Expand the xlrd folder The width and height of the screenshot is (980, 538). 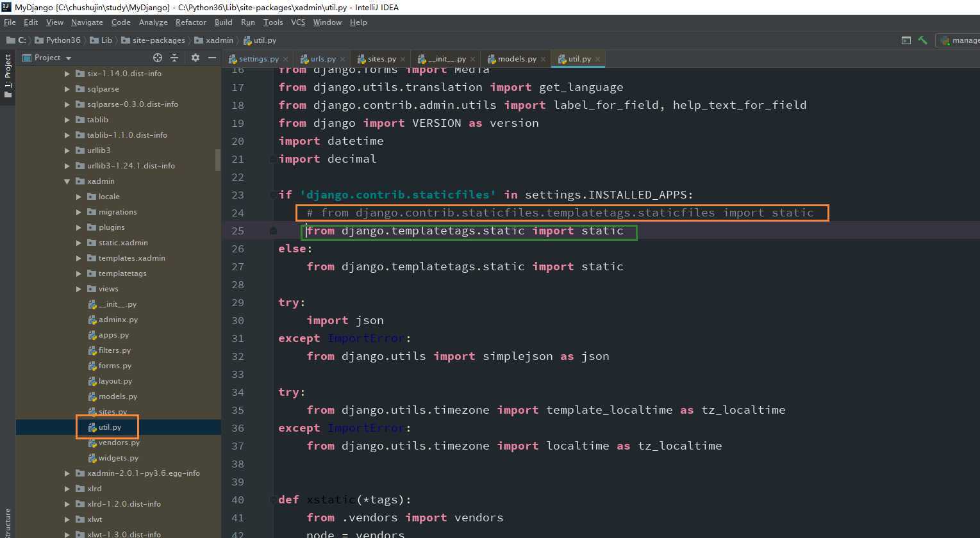pos(67,489)
